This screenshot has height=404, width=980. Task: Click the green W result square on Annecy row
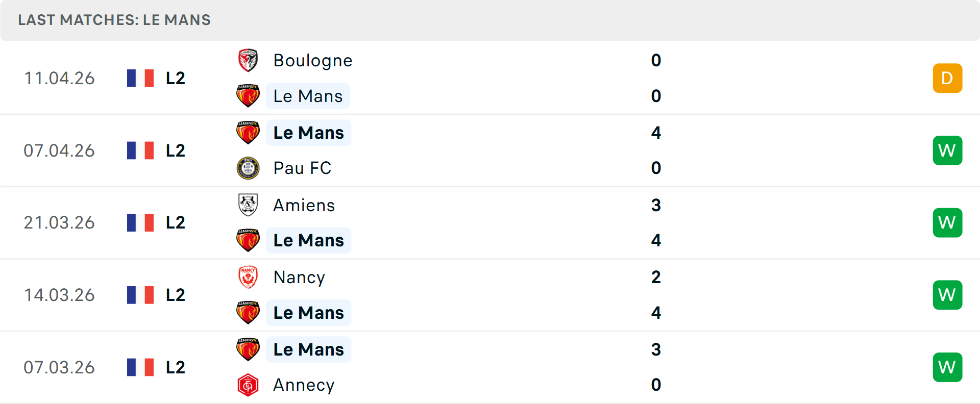tap(947, 367)
